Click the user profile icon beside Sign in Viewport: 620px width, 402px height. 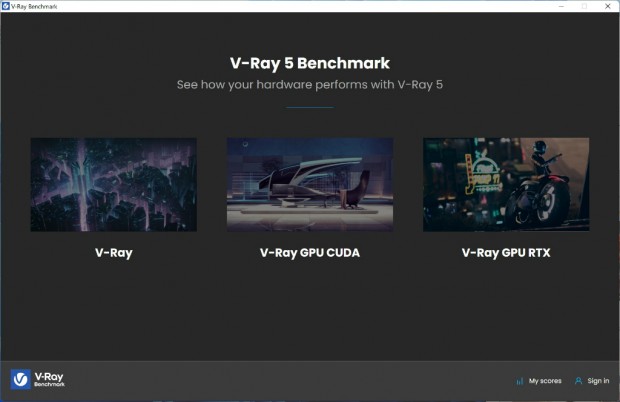pyautogui.click(x=578, y=381)
